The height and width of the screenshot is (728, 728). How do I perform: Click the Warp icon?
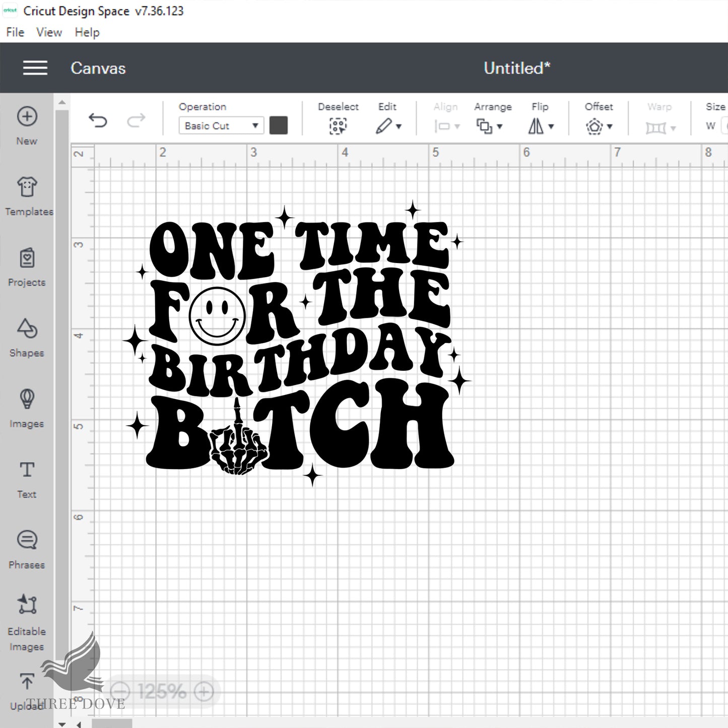pos(656,128)
